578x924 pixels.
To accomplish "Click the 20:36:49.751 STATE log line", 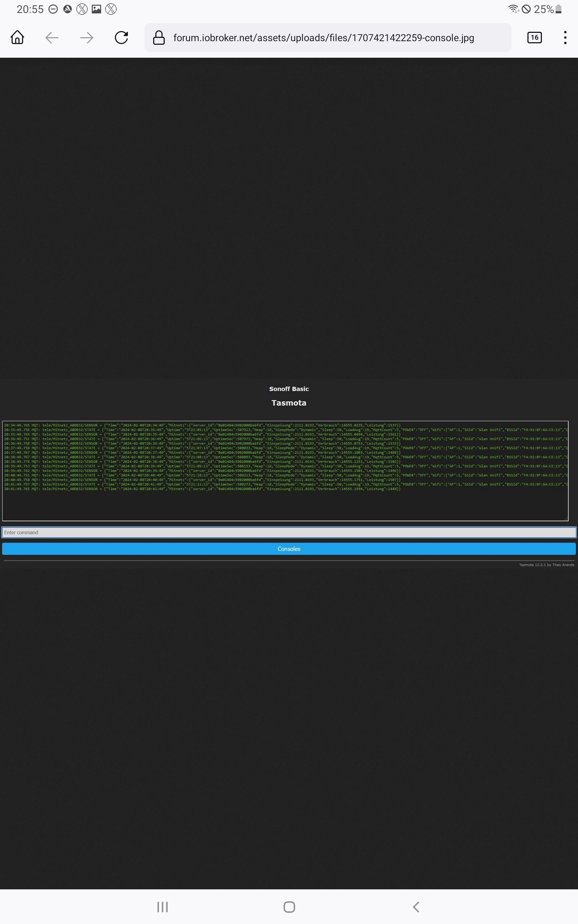I will (286, 439).
